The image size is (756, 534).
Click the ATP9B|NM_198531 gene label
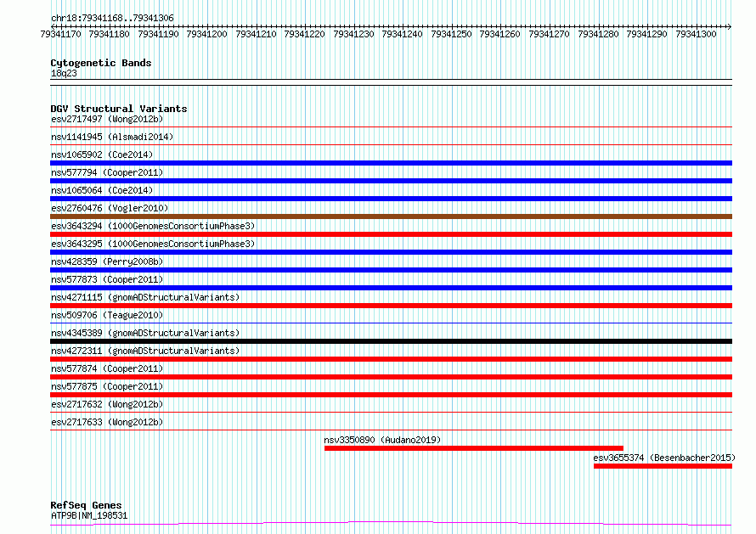(89, 515)
